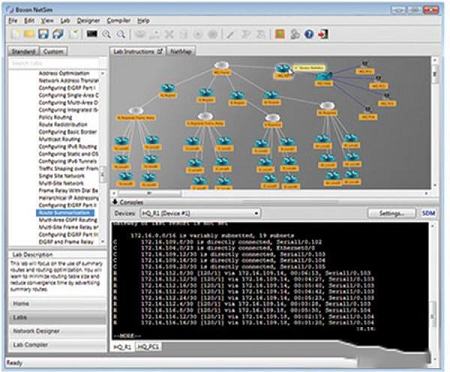450x372 pixels.
Task: Select the Multicast Routing lab
Action: [59, 139]
